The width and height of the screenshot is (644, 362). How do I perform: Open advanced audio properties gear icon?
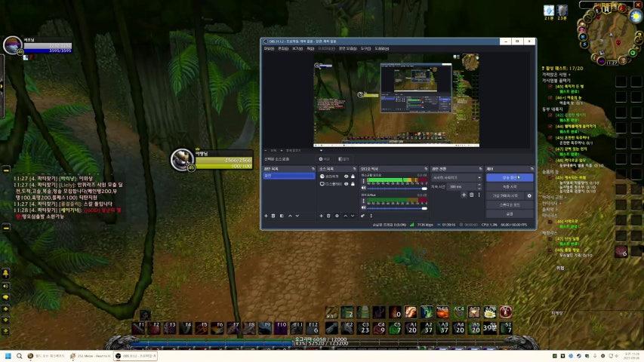362,216
